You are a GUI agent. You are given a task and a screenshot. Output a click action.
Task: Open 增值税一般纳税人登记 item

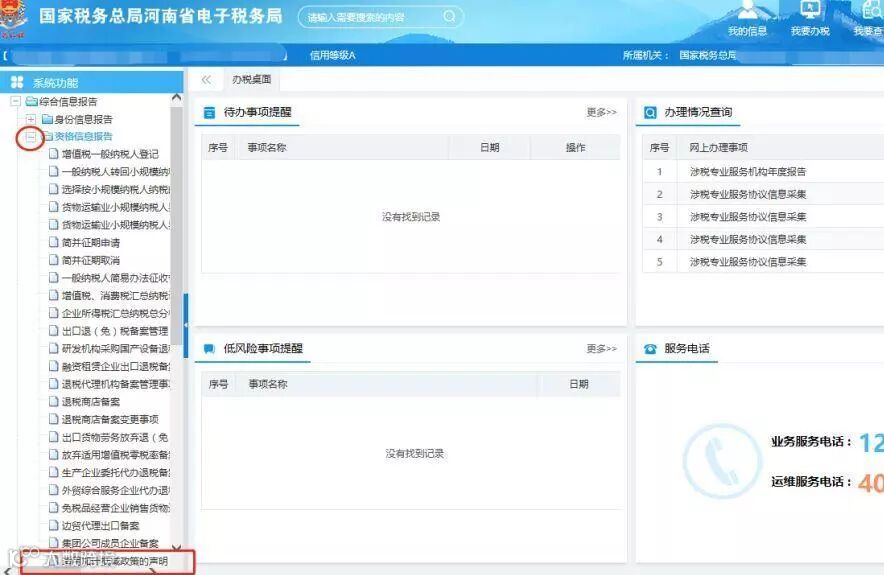pos(110,154)
